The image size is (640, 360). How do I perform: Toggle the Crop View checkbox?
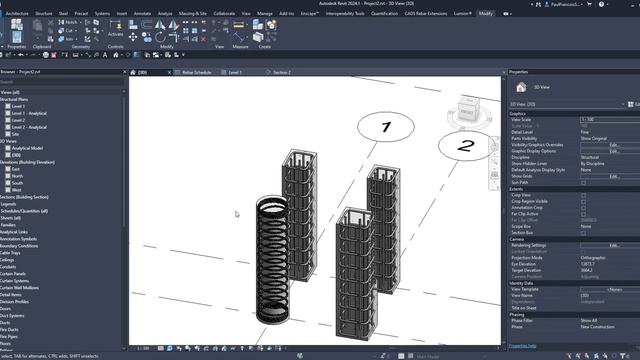click(583, 196)
